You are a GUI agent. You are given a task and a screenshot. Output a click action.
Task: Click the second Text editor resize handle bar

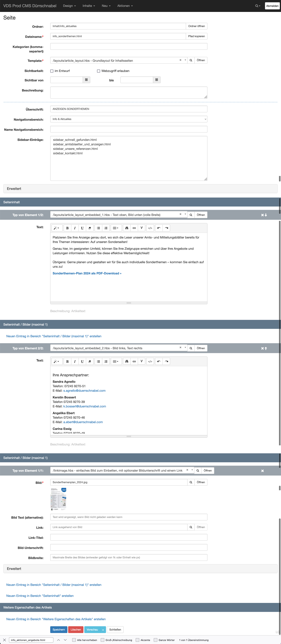[x=129, y=436]
